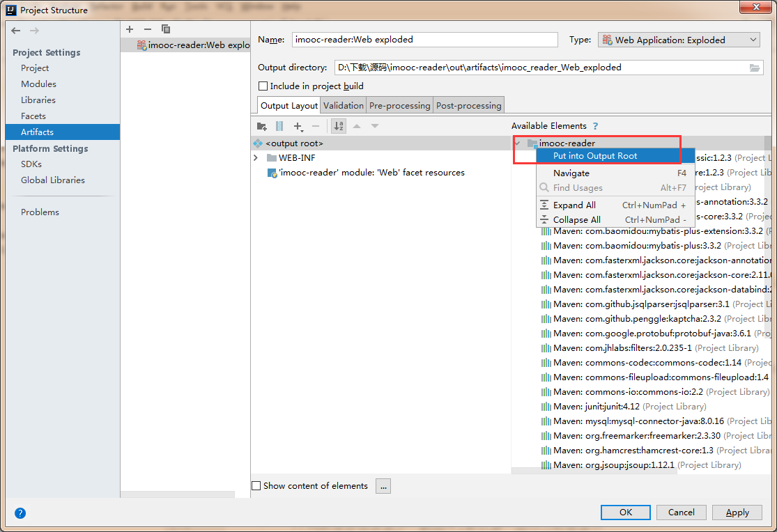Select imooc-reader:Web exploded artifact in list
Image resolution: width=777 pixels, height=532 pixels.
185,45
